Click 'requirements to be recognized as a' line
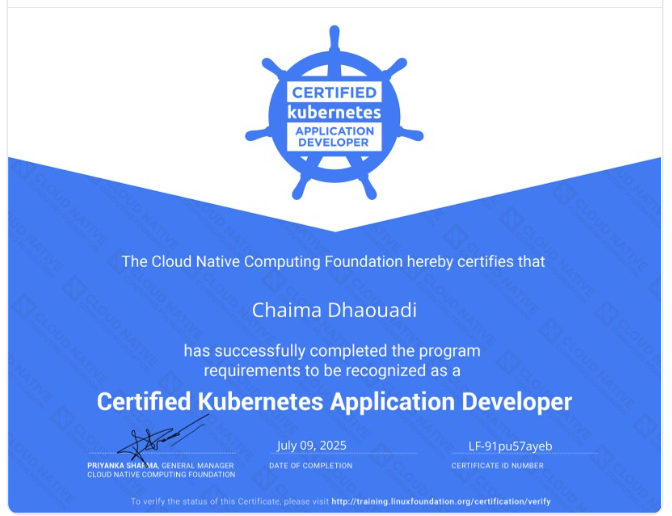This screenshot has height=516, width=672. (x=332, y=370)
